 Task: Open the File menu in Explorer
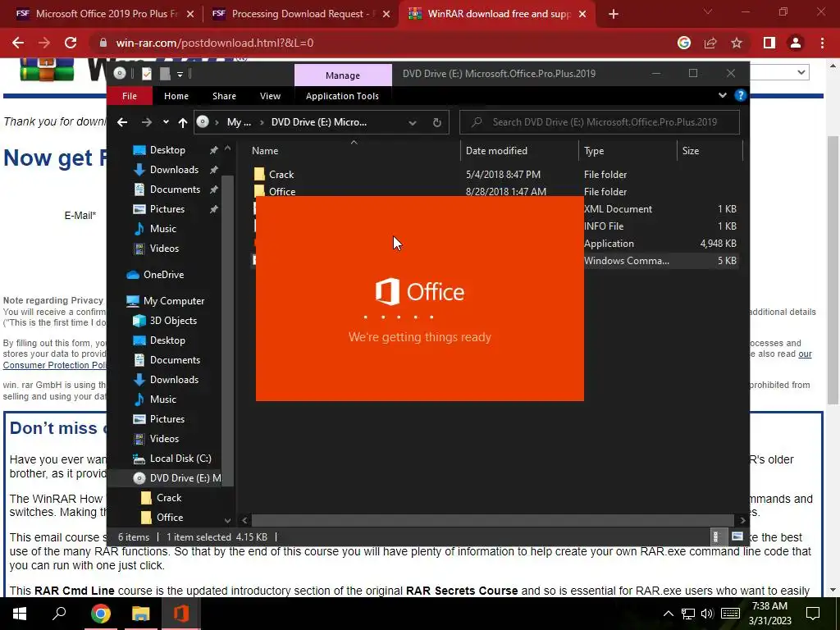[130, 96]
